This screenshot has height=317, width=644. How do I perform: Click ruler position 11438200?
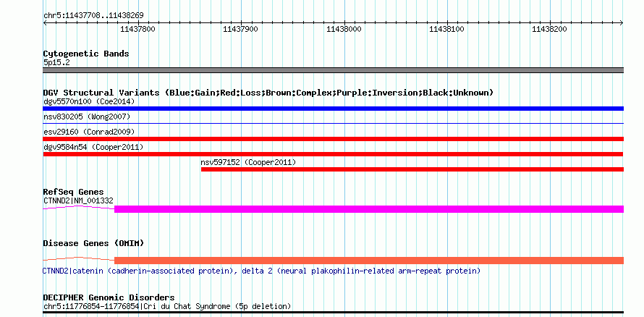(x=549, y=29)
